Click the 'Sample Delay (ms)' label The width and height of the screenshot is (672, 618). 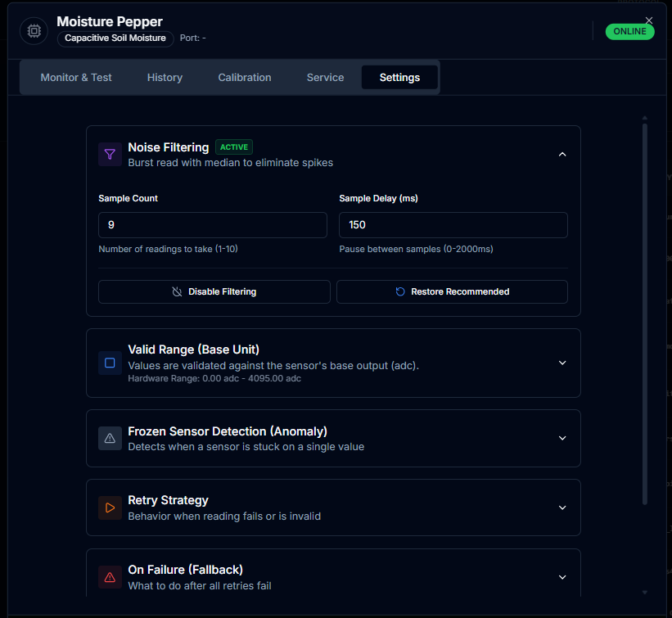click(x=378, y=198)
